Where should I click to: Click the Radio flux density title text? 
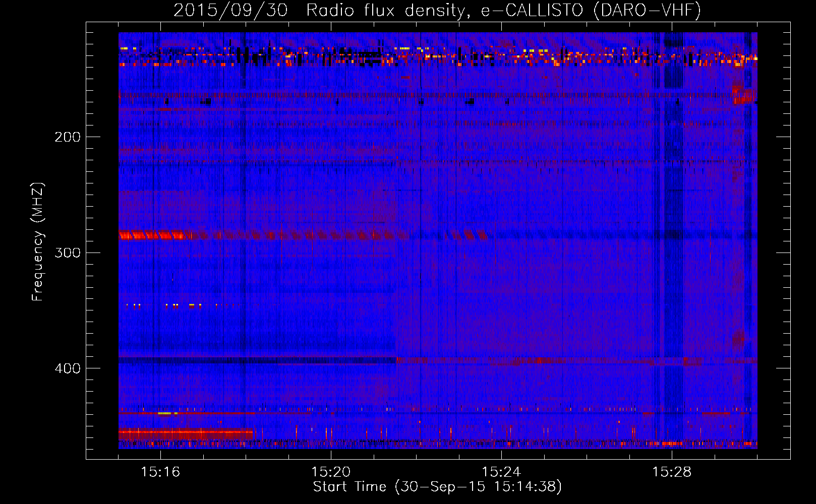pos(387,11)
